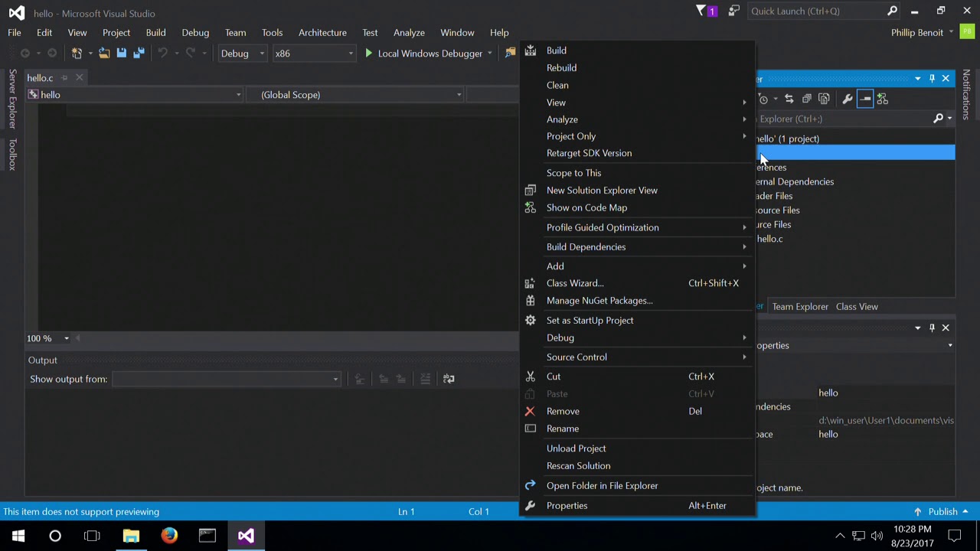This screenshot has width=980, height=551.
Task: Click the Save floppy disk icon
Action: pyautogui.click(x=122, y=54)
